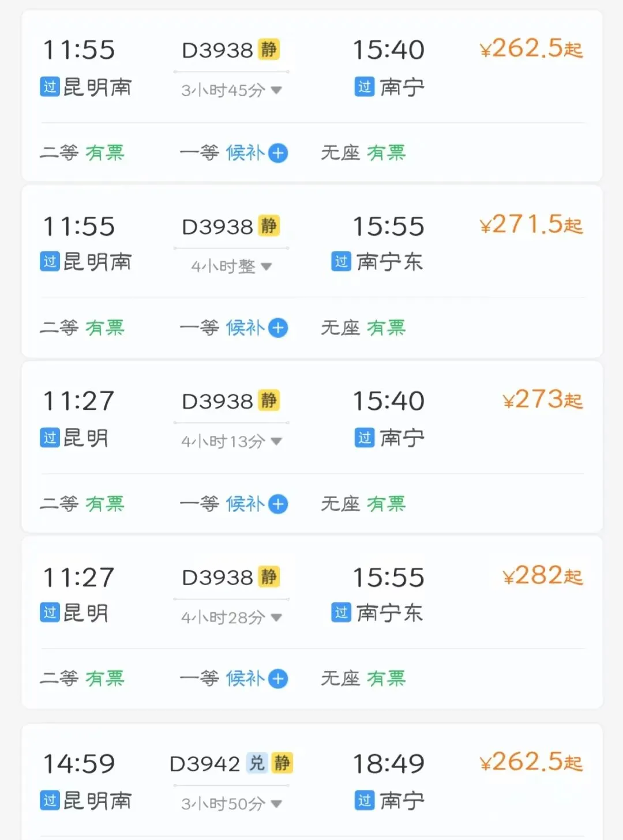Add waitlist on 11:27 to 南宁东 train
Image resolution: width=623 pixels, height=840 pixels.
[278, 679]
